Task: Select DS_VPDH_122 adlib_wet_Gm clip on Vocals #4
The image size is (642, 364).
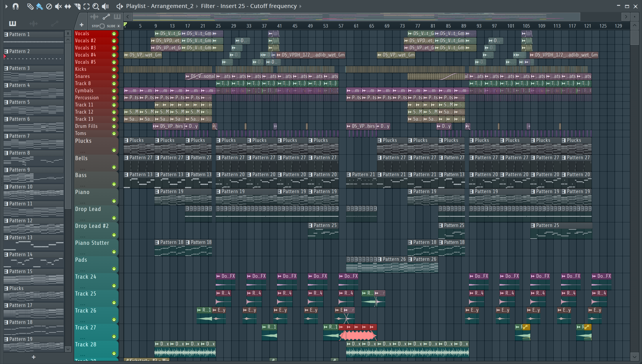Action: pos(311,55)
